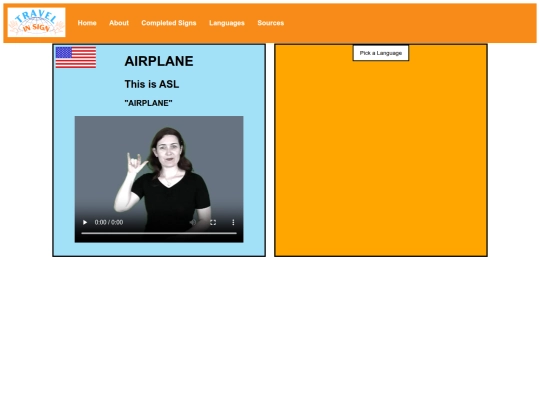Click the "This is ASL" text

click(x=152, y=84)
